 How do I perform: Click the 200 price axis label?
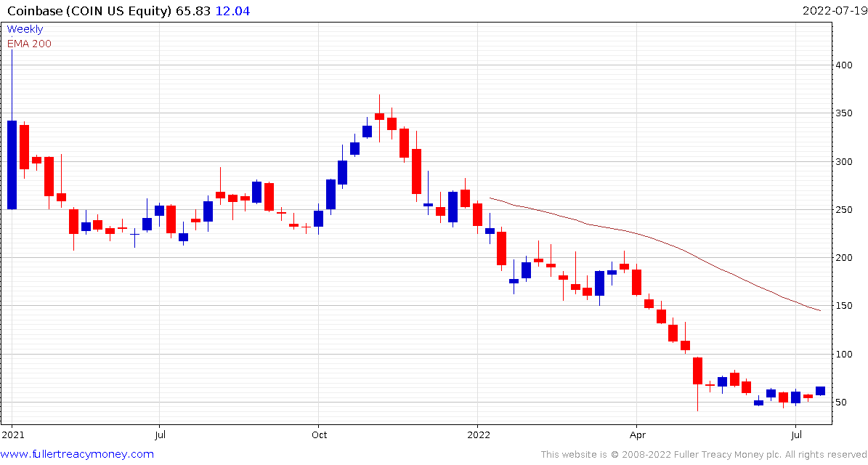click(843, 258)
